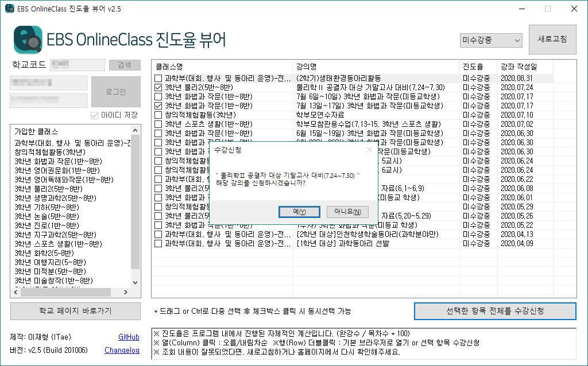Click date cell 2020.08.31
This screenshot has height=366, width=588.
tap(517, 78)
